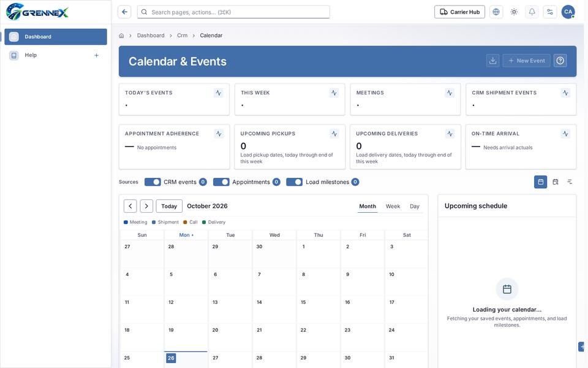Select the Day view tab
588x368 pixels.
pos(415,206)
